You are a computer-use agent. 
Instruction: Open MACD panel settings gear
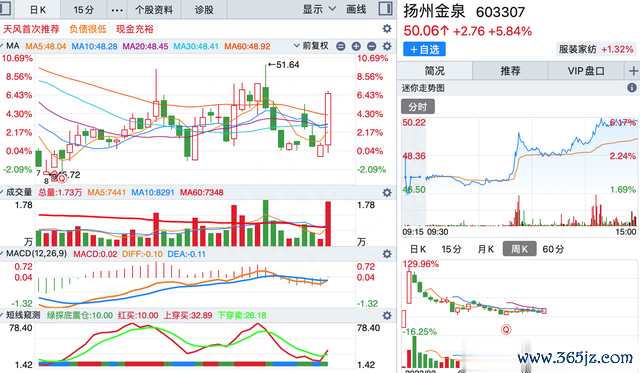pyautogui.click(x=387, y=254)
